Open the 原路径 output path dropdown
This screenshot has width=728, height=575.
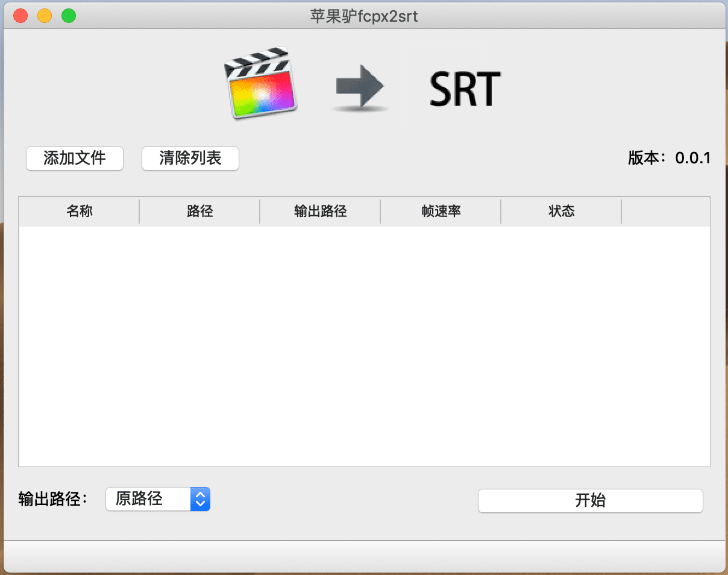(x=158, y=499)
